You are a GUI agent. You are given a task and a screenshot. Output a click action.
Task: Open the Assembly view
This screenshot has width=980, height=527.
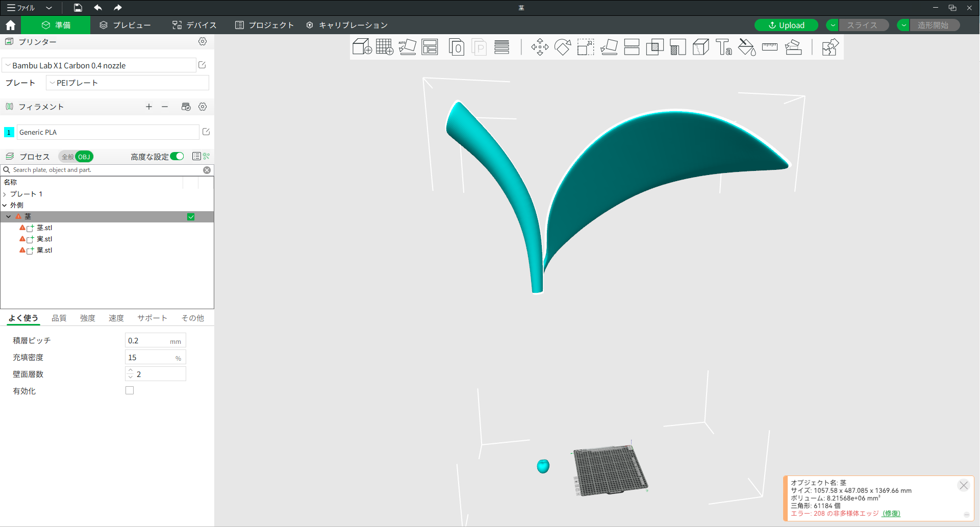830,47
